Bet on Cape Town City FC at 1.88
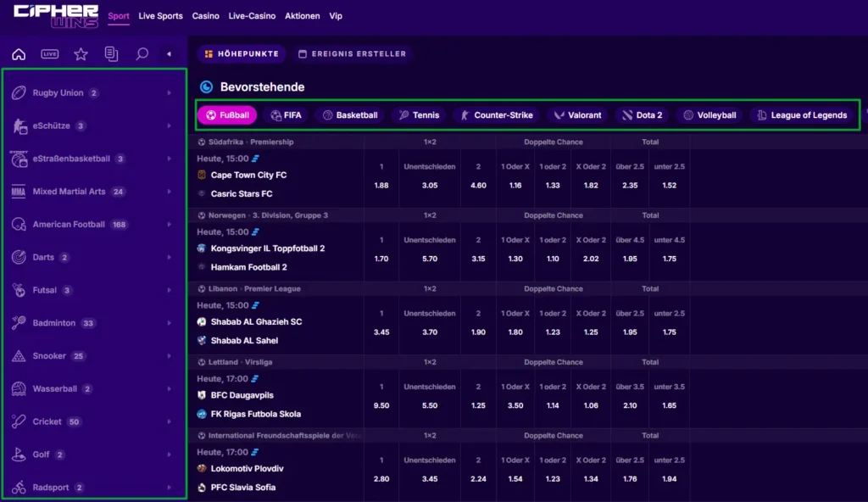This screenshot has width=868, height=502. (381, 186)
